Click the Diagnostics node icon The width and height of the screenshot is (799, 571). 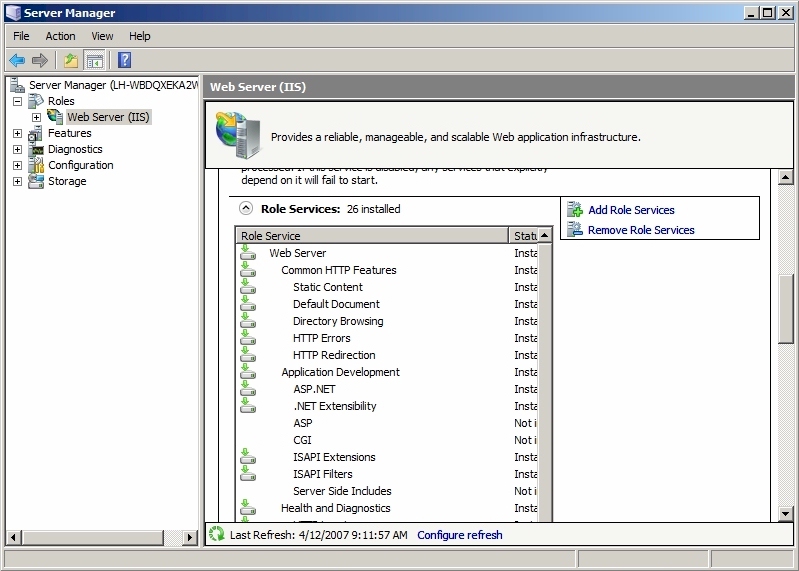[37, 149]
